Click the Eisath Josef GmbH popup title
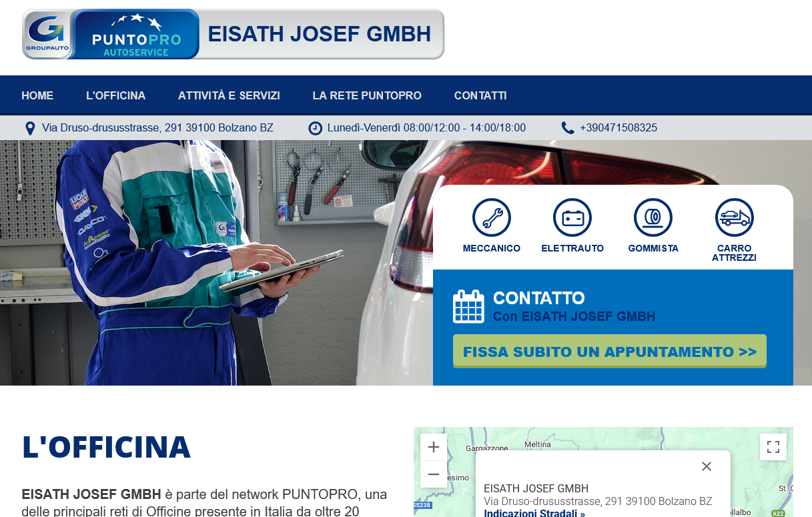This screenshot has width=812, height=517. coord(536,488)
